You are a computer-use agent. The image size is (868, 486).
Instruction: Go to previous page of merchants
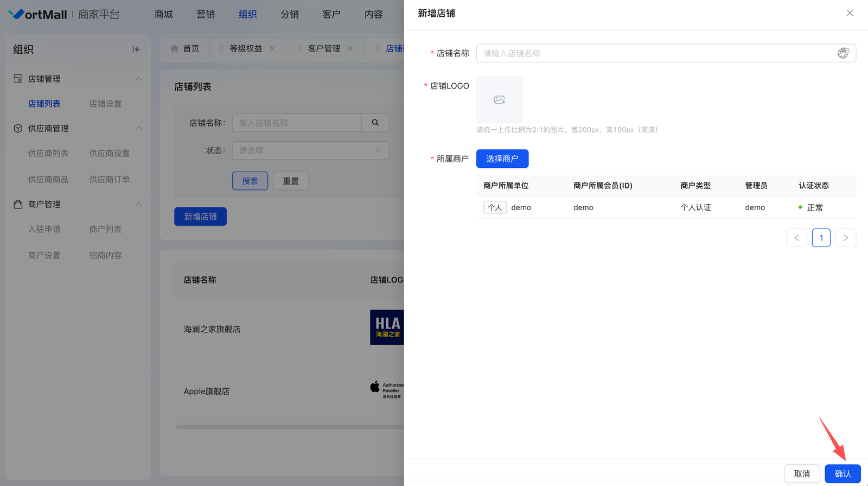coord(796,238)
